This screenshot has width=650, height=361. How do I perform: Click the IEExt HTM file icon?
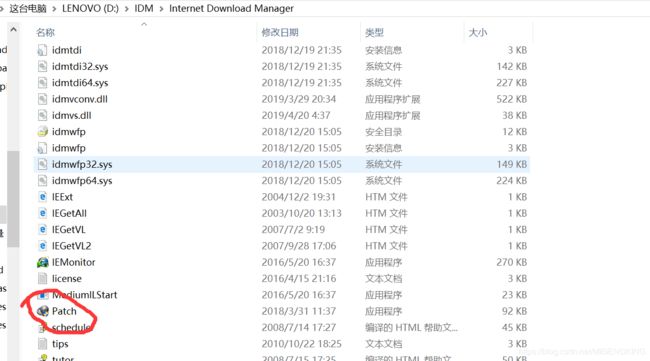tap(42, 197)
